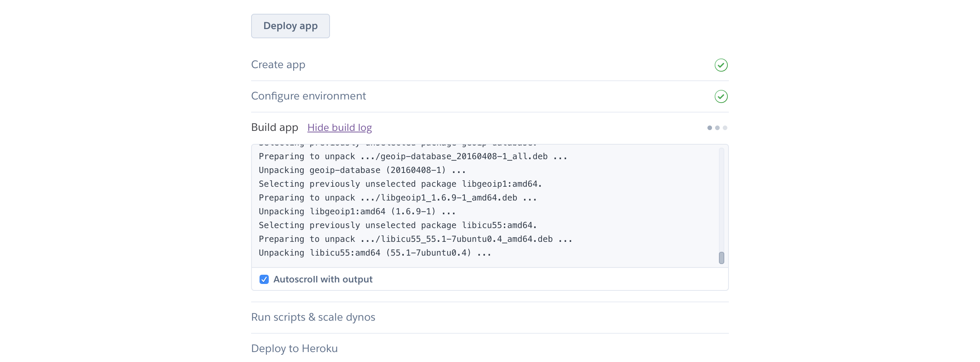Click the green checkmark beside Configure environment
980x362 pixels.
tap(721, 96)
